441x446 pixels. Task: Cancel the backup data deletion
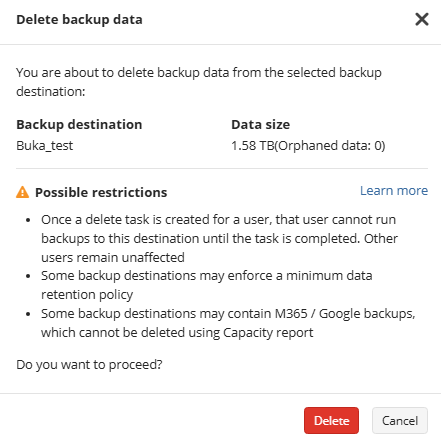pyautogui.click(x=400, y=420)
